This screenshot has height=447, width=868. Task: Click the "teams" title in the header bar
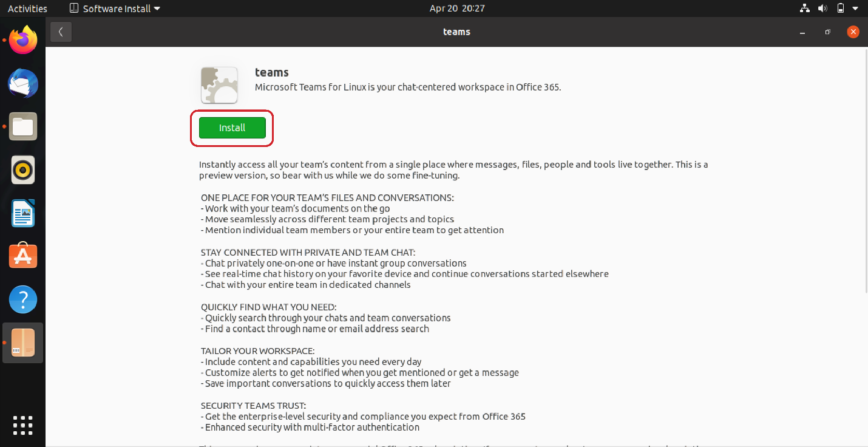456,32
